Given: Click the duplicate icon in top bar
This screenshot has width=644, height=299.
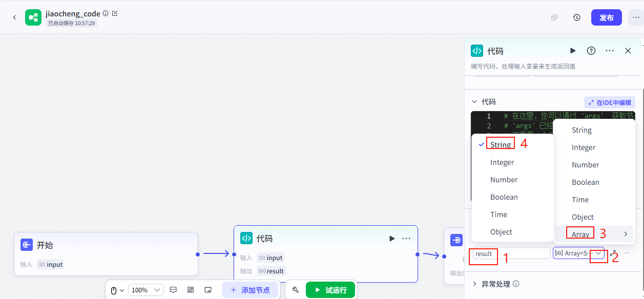Looking at the screenshot, I should tap(554, 17).
